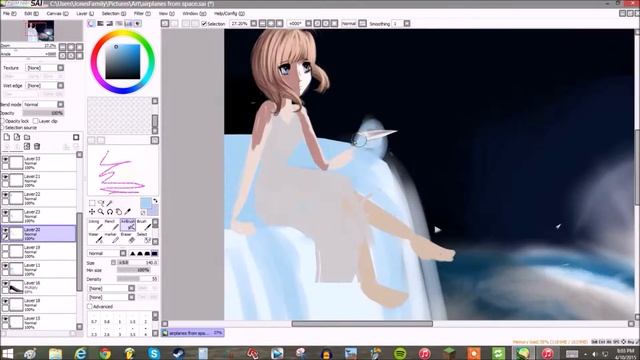Create a new normal layer
Screen dimensions: 640x360
click(x=7, y=137)
